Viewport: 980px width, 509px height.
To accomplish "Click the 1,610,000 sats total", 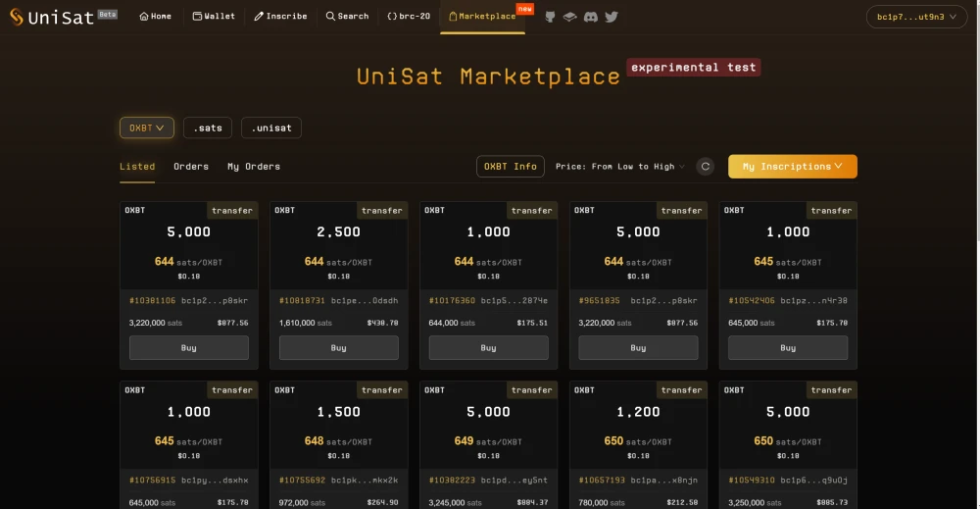I will coord(306,324).
